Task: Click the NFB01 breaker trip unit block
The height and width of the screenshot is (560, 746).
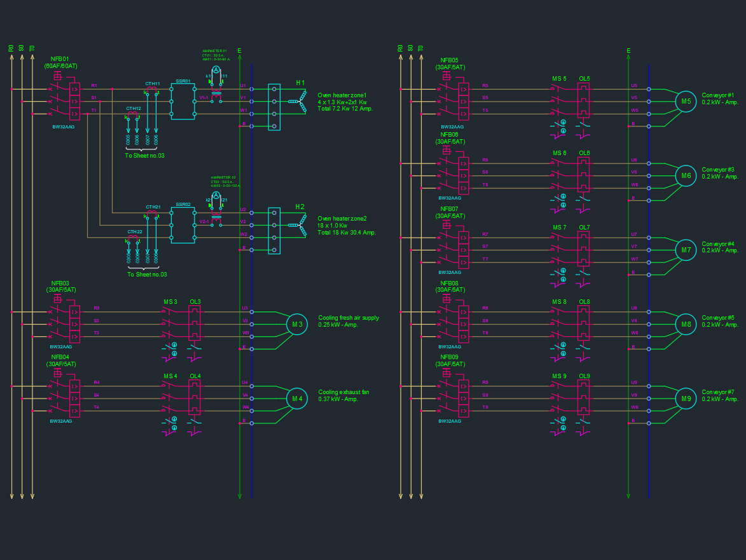Action: tap(74, 101)
